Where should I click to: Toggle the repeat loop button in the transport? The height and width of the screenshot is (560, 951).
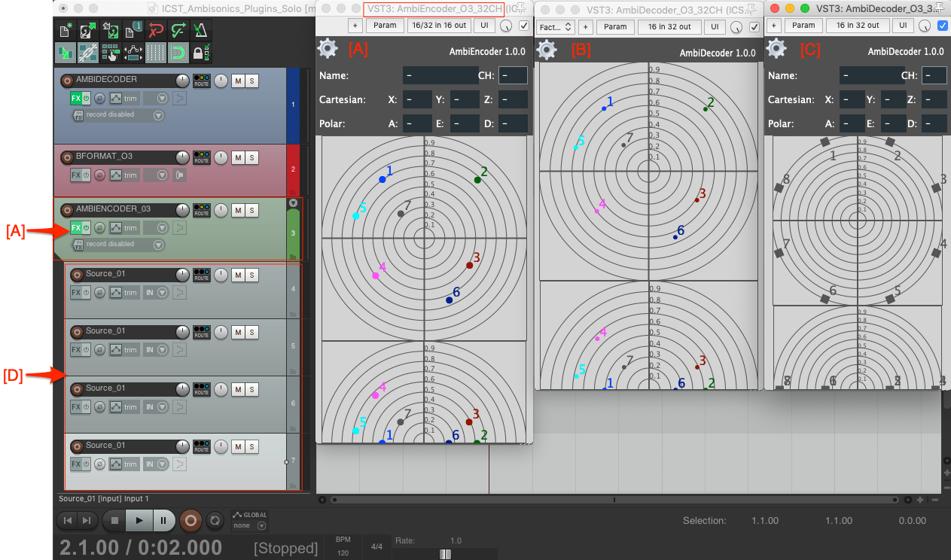pos(215,520)
